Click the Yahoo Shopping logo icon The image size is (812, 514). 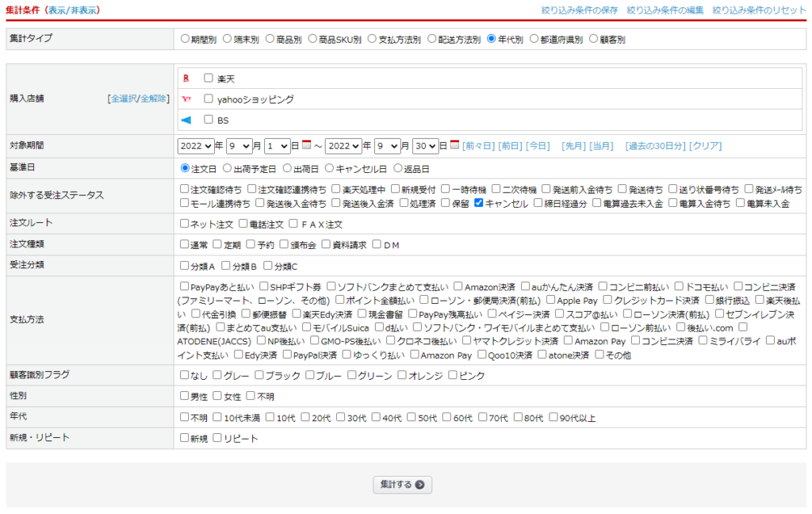[x=186, y=99]
